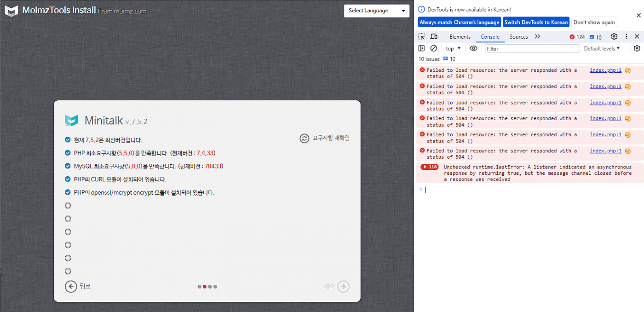Expand the 118 grouped runtime.lastError messages
Image resolution: width=644 pixels, height=312 pixels.
(430, 167)
